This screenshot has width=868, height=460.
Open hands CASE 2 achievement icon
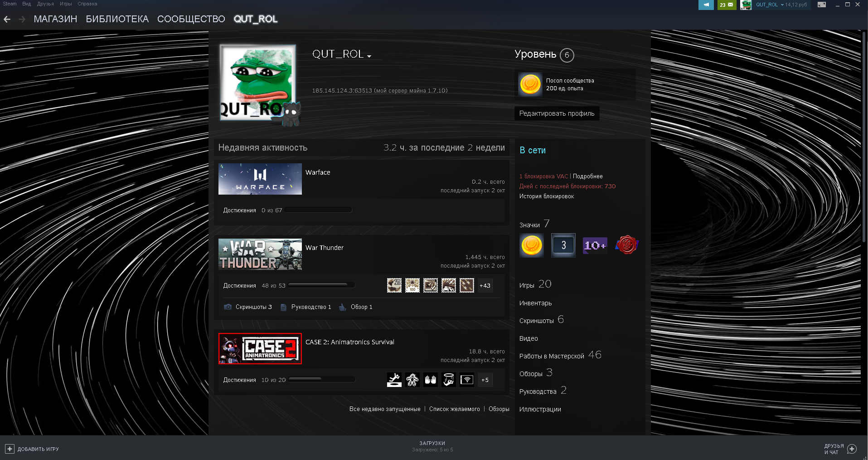[431, 380]
